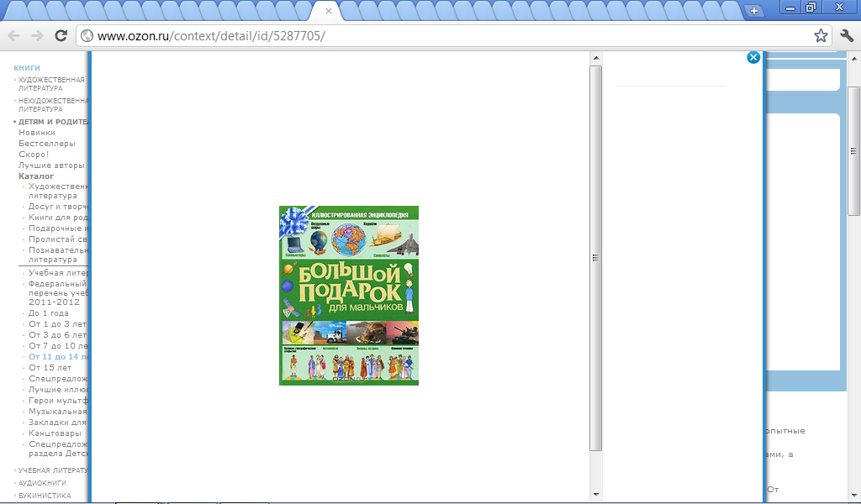861x504 pixels.
Task: Reload the current page
Action: (x=61, y=35)
